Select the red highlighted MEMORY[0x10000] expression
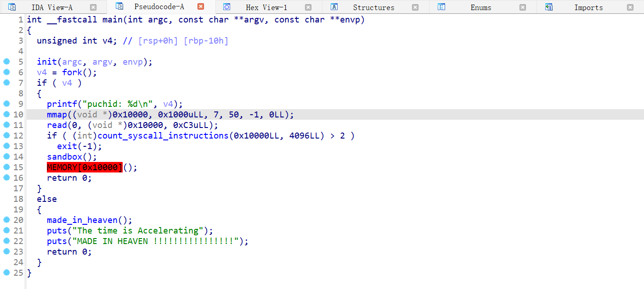 coord(85,167)
